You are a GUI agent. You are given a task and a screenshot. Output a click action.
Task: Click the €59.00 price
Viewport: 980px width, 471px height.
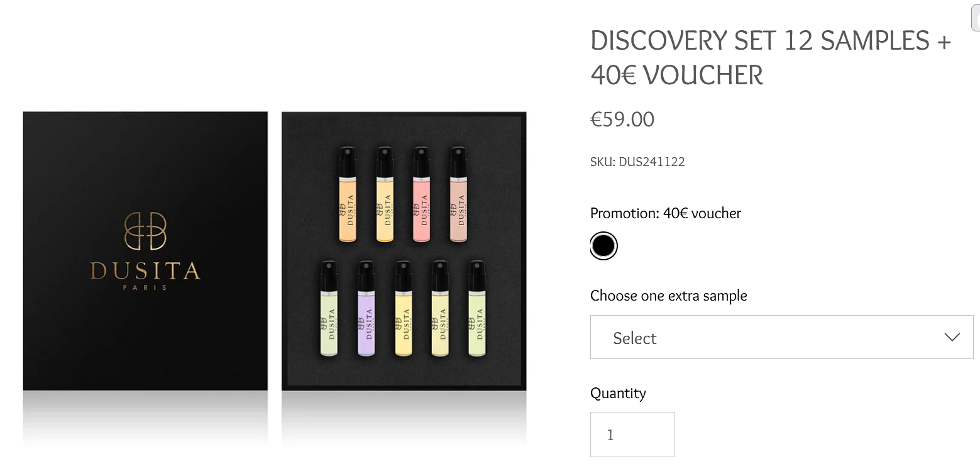622,119
